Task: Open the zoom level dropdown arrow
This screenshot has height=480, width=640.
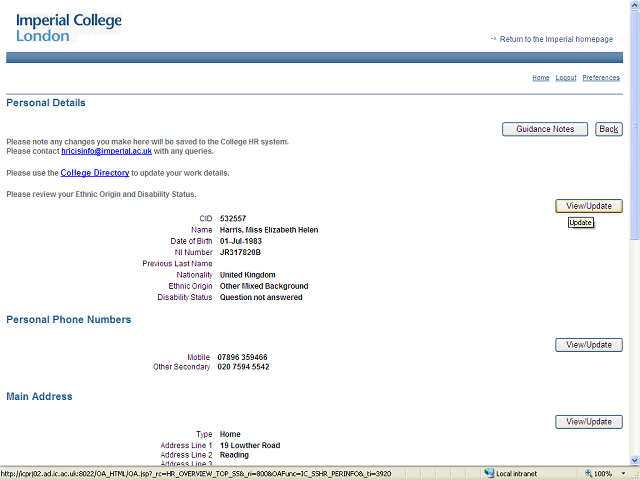Action: point(623,473)
